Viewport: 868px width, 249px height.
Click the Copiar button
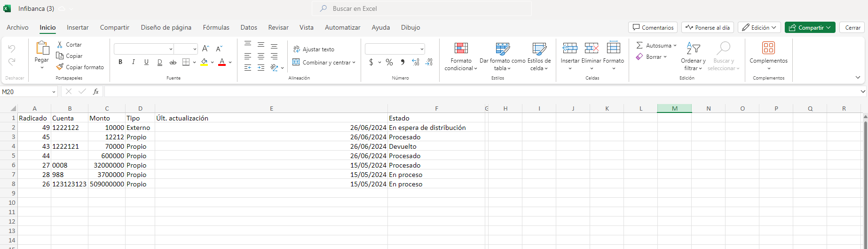click(x=69, y=56)
